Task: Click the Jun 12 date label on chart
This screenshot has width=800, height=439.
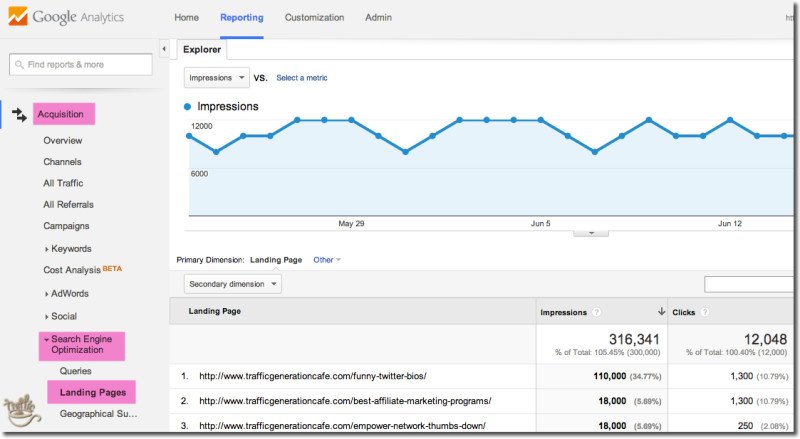Action: pyautogui.click(x=730, y=224)
